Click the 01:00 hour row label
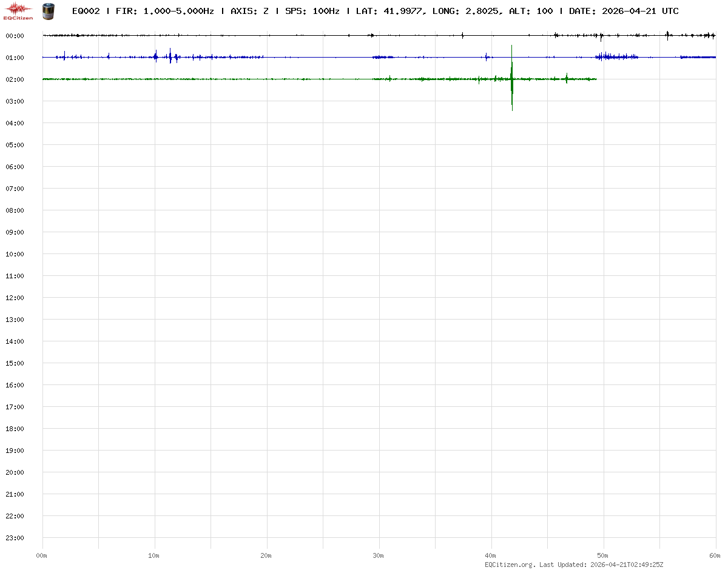Image resolution: width=728 pixels, height=570 pixels. point(15,58)
